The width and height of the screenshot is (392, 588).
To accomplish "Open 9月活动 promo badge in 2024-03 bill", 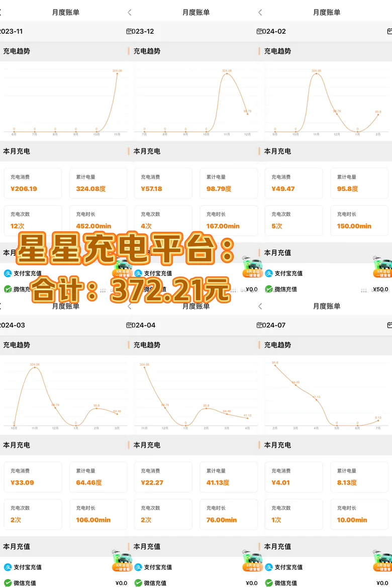I will click(x=122, y=561).
